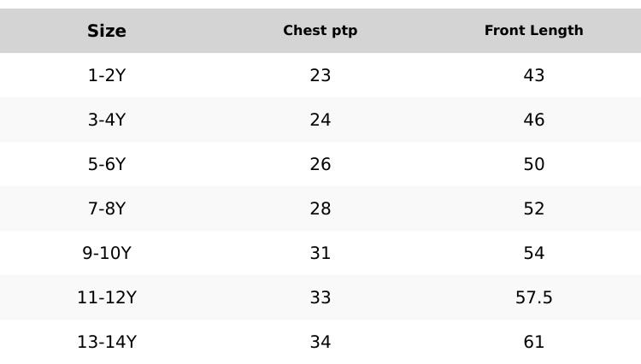Click chest value 34

(x=320, y=342)
